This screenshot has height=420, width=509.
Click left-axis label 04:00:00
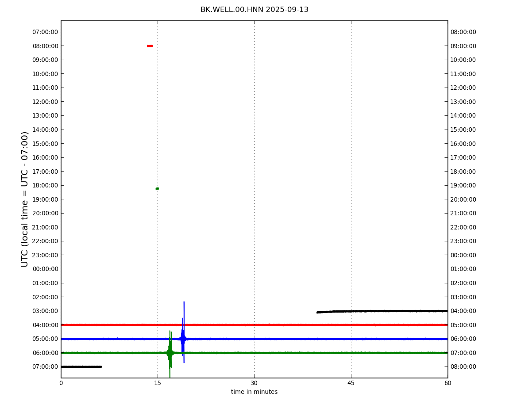coord(46,325)
